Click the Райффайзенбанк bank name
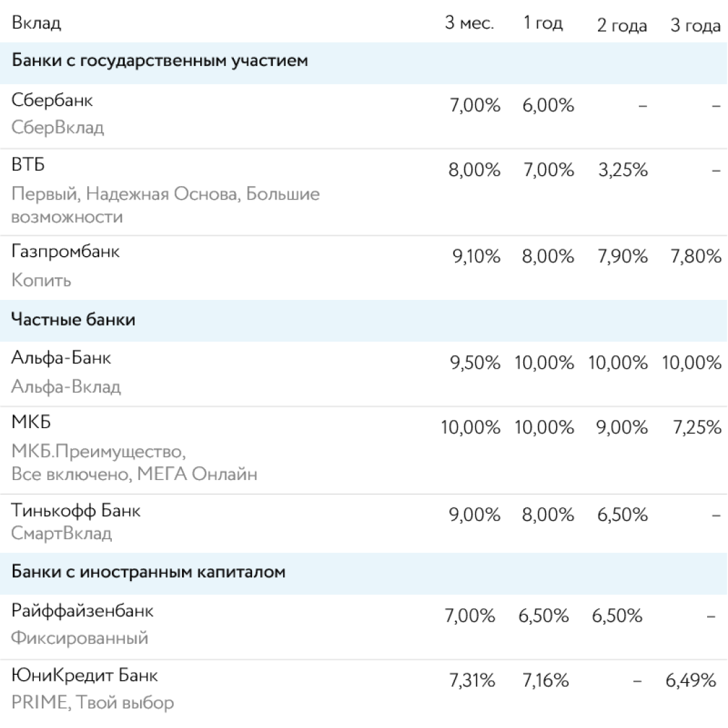The image size is (728, 728). 82,611
